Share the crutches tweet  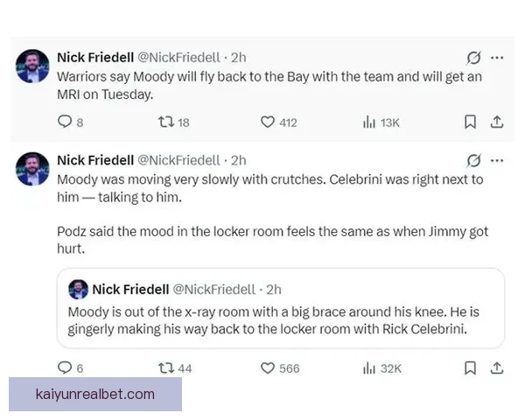496,368
